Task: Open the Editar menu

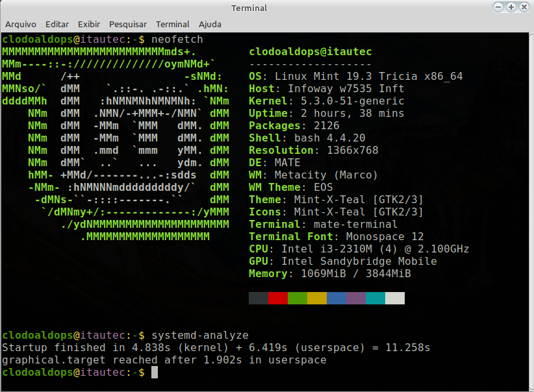Action: (x=57, y=24)
